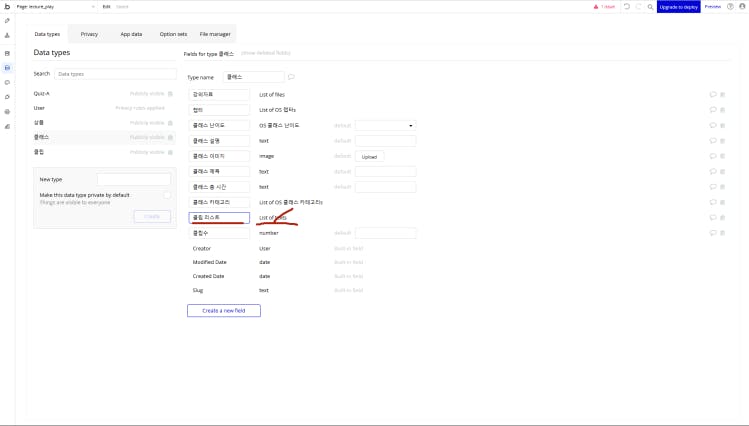Delete the List of files field

pos(723,95)
